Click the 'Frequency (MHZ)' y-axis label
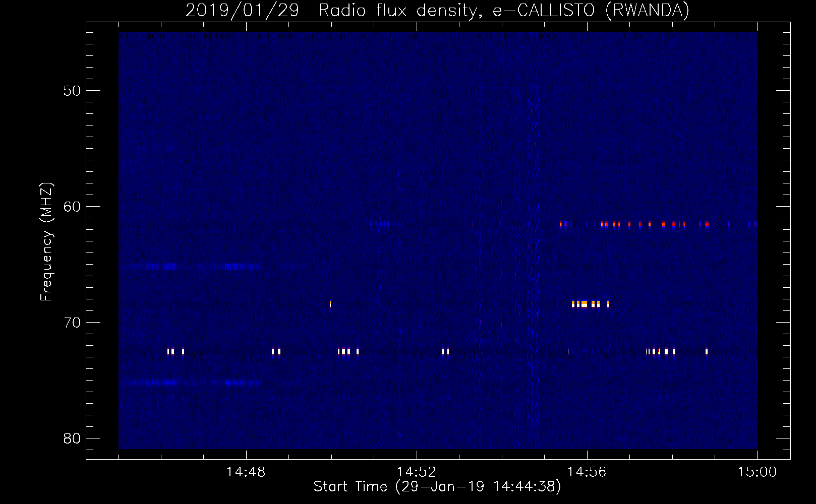 pyautogui.click(x=46, y=241)
